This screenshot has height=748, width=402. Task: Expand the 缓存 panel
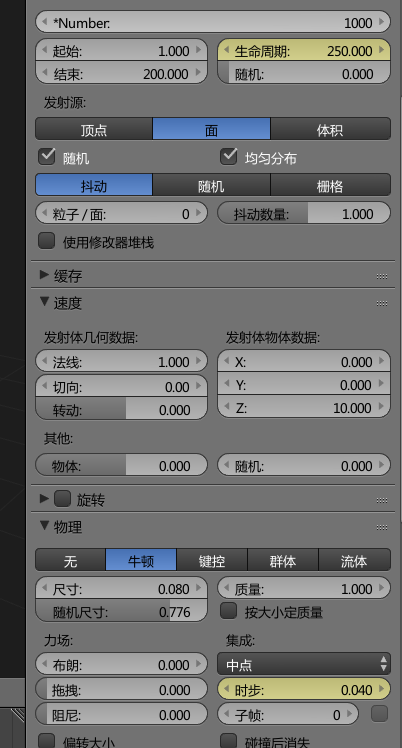45,275
